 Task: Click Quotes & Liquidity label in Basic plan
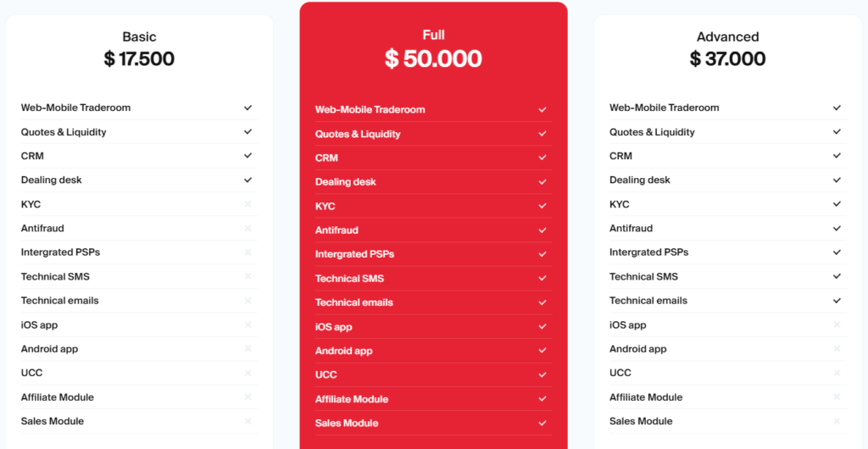pos(64,132)
